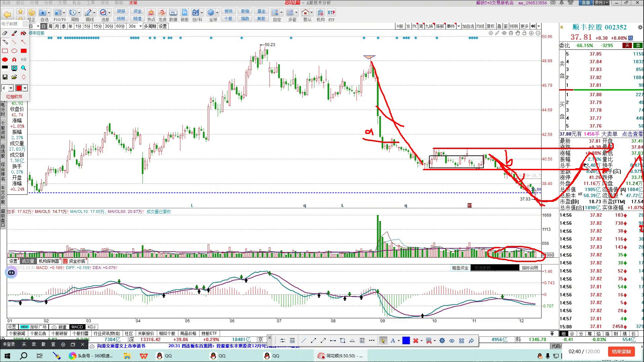This screenshot has width=644, height=362.
Task: Click the save floppy disk icon
Action: [5, 77]
